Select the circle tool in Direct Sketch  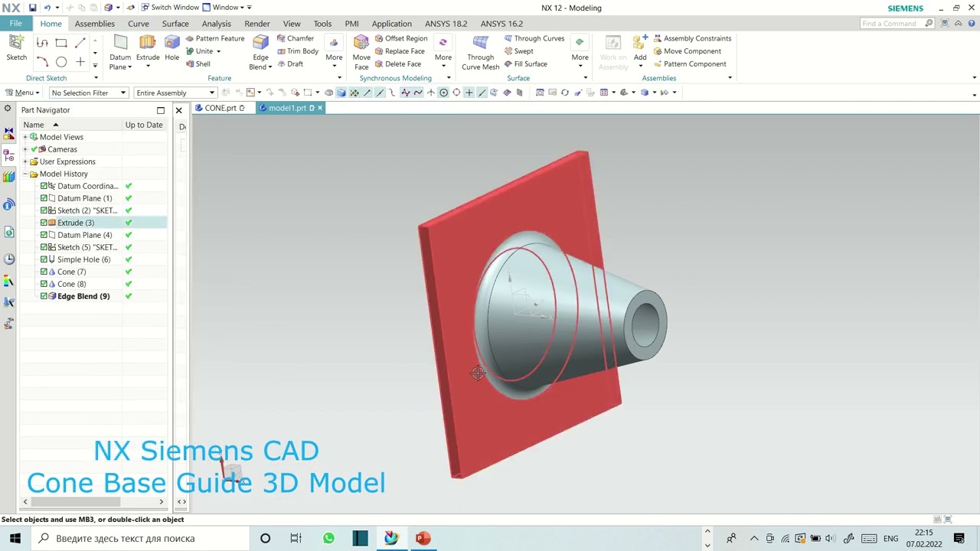coord(61,62)
